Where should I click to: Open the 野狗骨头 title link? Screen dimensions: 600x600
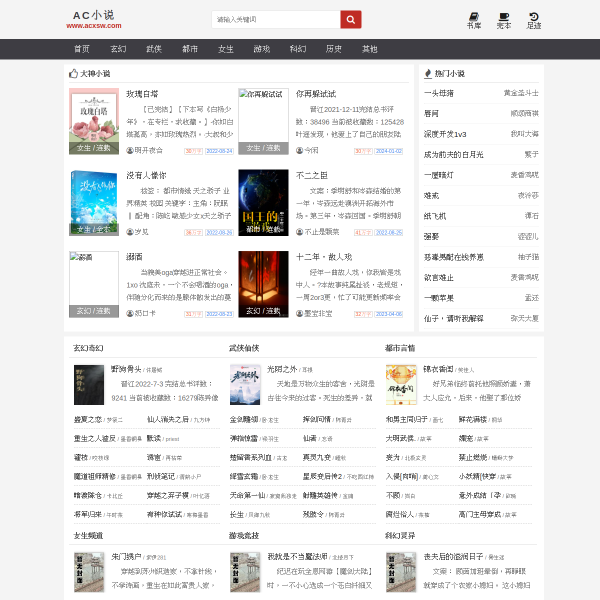coord(126,369)
